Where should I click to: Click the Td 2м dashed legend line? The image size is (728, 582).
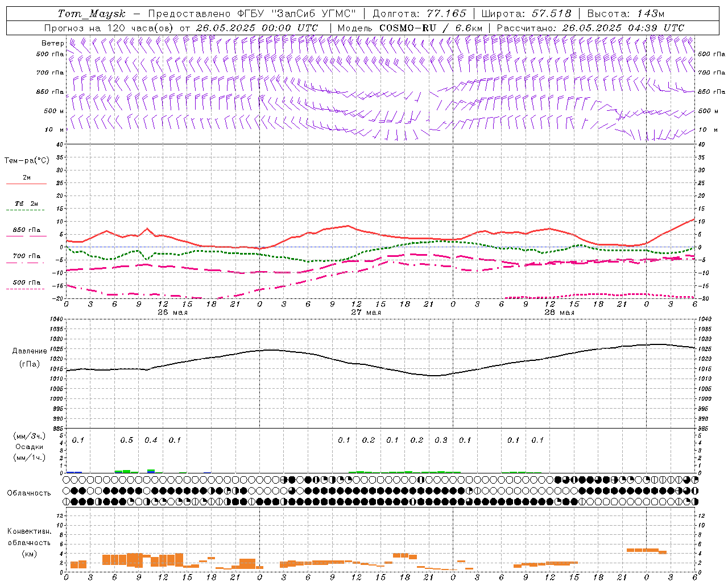[x=25, y=210]
